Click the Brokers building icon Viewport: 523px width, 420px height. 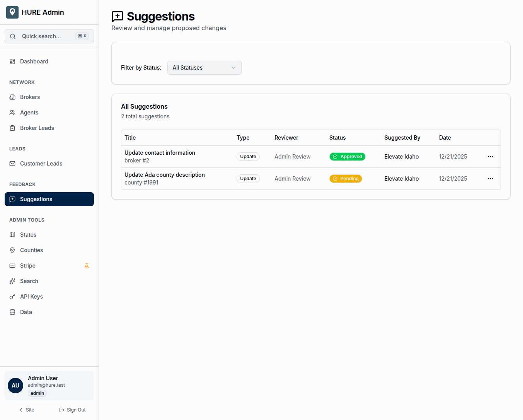[12, 97]
